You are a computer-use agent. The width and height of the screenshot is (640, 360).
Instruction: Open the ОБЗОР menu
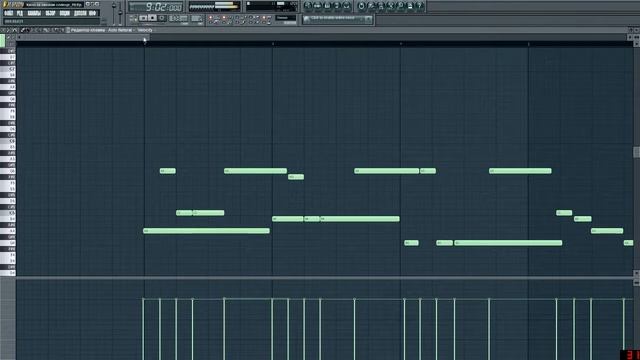tap(50, 13)
